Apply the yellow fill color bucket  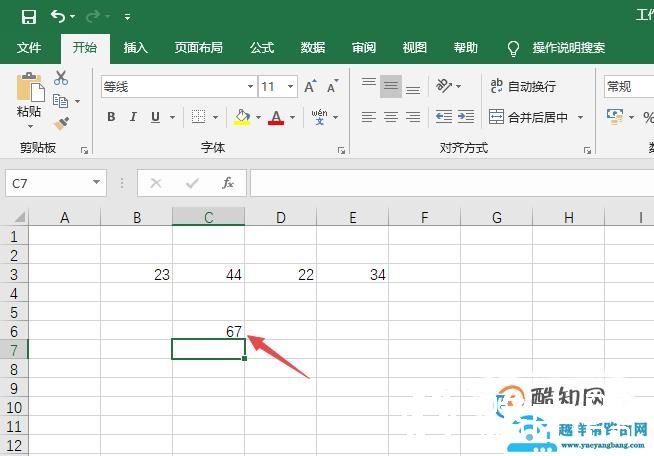click(x=242, y=117)
